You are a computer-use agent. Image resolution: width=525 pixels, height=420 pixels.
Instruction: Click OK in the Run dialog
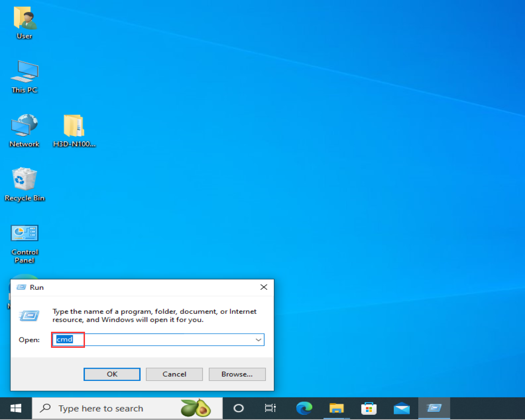(112, 374)
